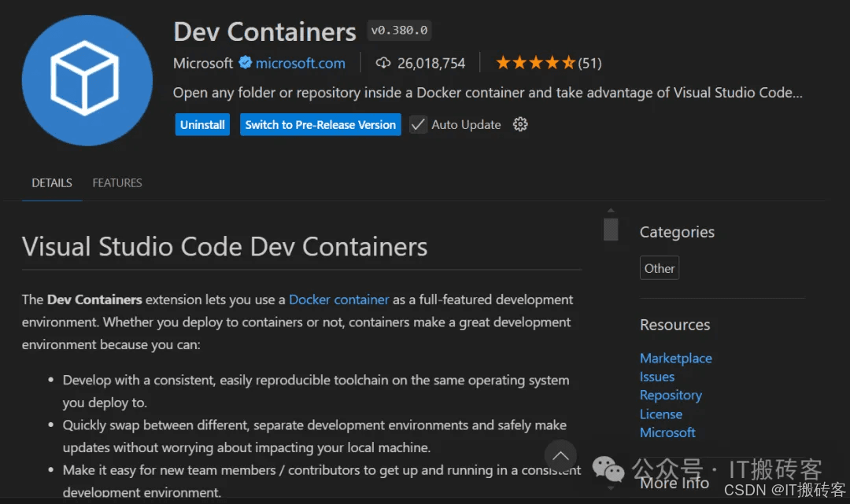Click the Dev Containers extension title
This screenshot has height=504, width=850.
[264, 31]
